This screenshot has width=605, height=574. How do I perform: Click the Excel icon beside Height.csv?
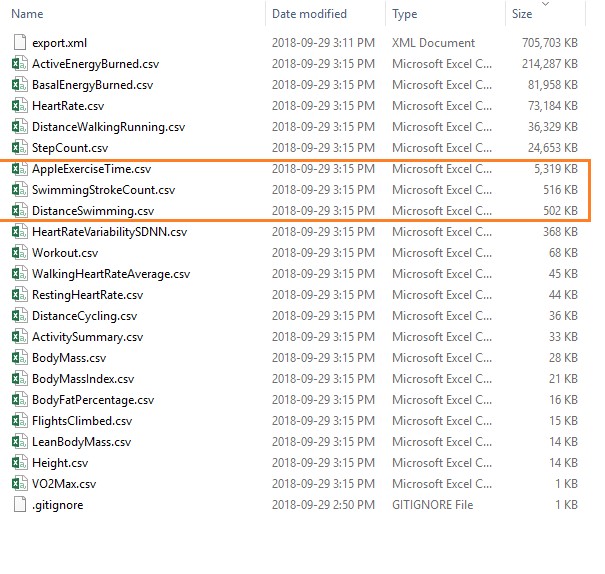[x=20, y=463]
